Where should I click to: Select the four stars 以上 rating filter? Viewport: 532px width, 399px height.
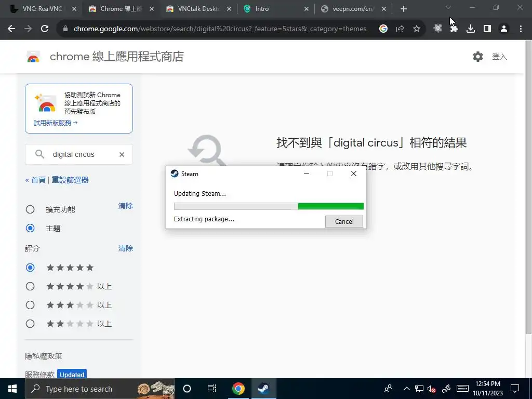pyautogui.click(x=30, y=286)
